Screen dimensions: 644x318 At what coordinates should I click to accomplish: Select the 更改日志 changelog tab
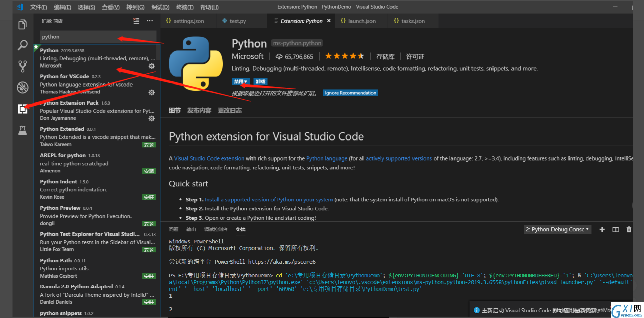(230, 110)
